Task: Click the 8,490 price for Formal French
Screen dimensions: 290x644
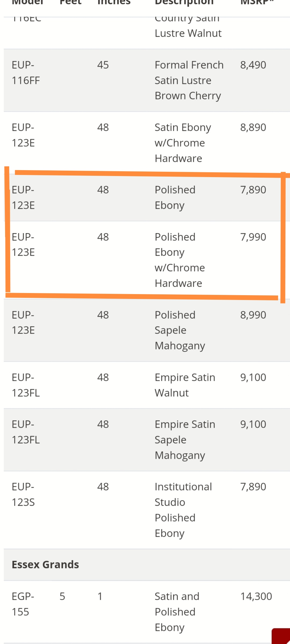Action: tap(253, 65)
